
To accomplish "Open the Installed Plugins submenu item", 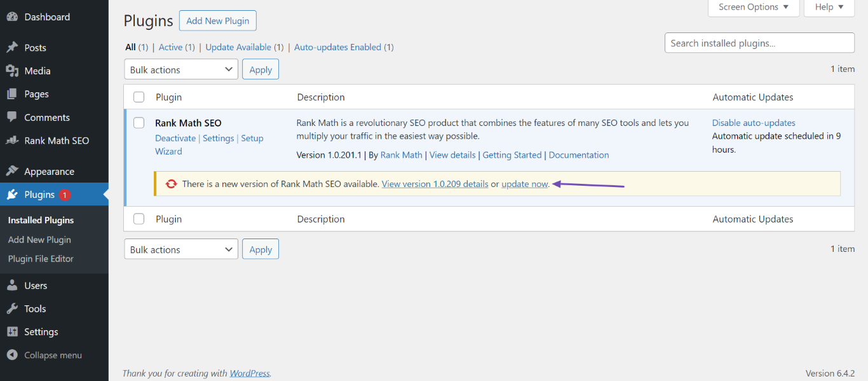I will 41,220.
